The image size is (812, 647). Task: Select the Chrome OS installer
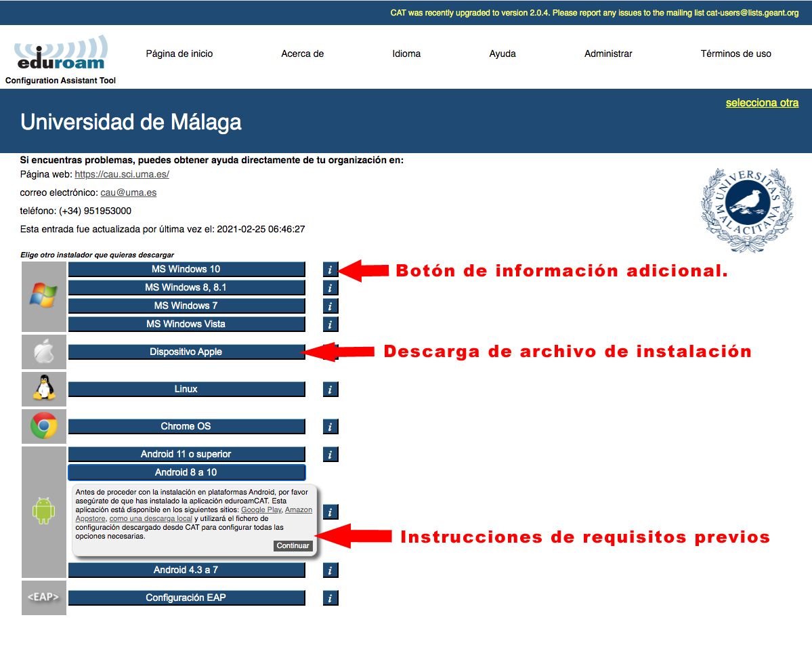(x=186, y=426)
